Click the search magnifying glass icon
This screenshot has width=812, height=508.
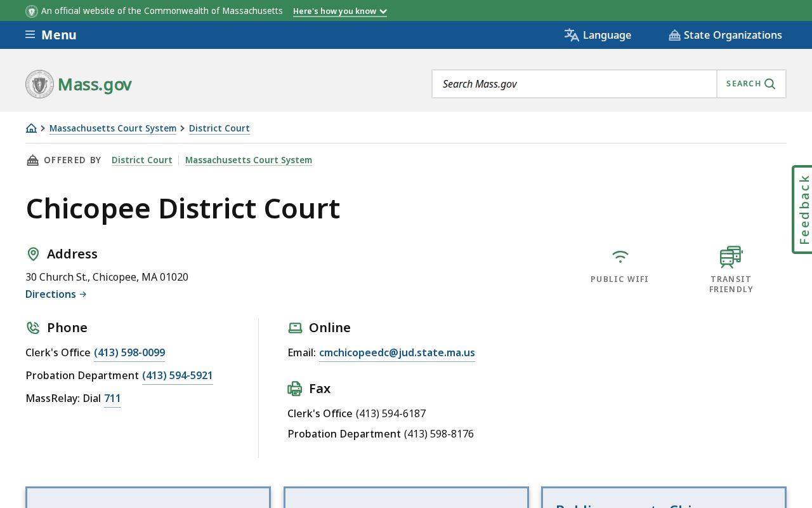(x=770, y=84)
